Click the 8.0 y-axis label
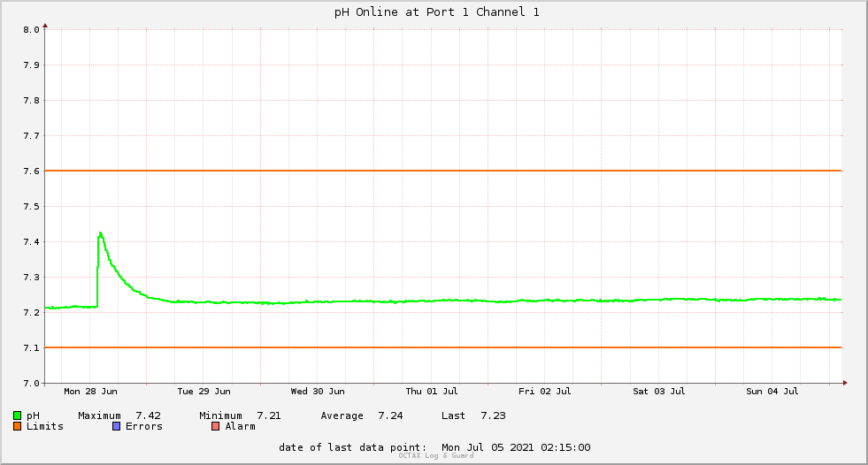868x465 pixels. pos(32,30)
